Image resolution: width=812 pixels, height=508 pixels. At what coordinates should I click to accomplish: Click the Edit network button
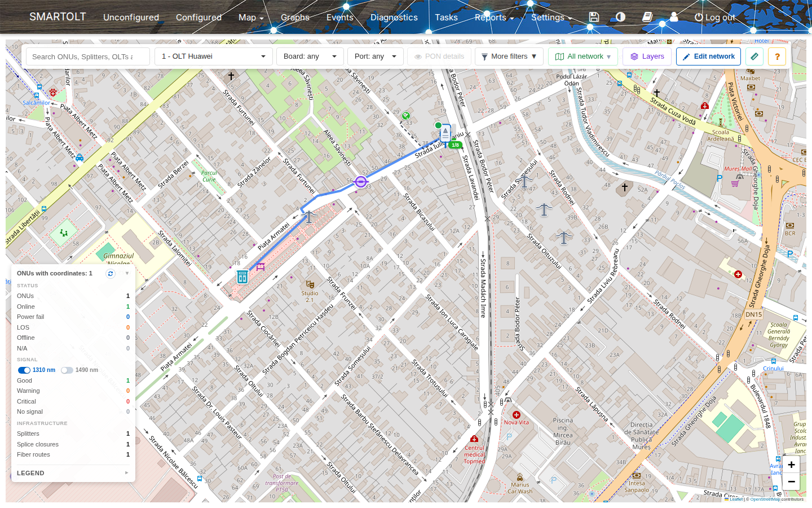click(708, 56)
